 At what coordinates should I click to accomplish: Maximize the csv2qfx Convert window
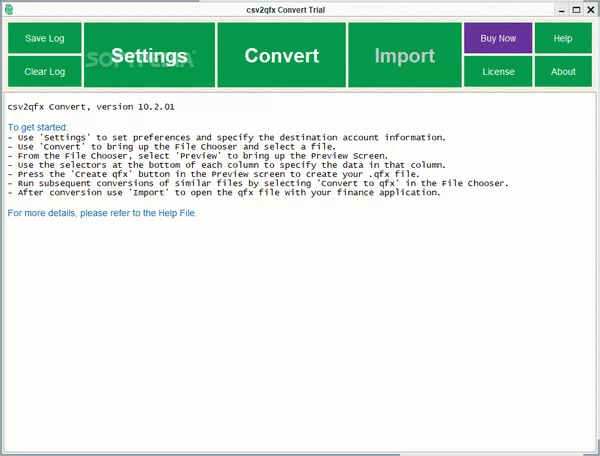click(576, 10)
